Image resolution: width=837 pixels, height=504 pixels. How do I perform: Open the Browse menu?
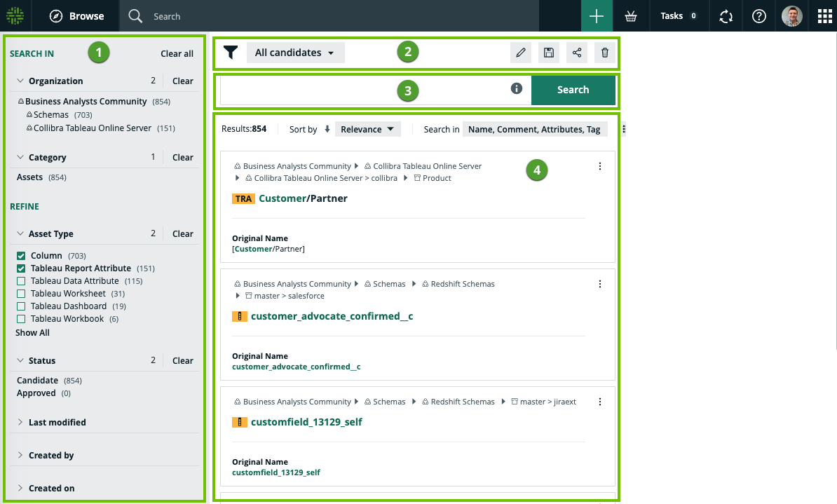point(77,16)
